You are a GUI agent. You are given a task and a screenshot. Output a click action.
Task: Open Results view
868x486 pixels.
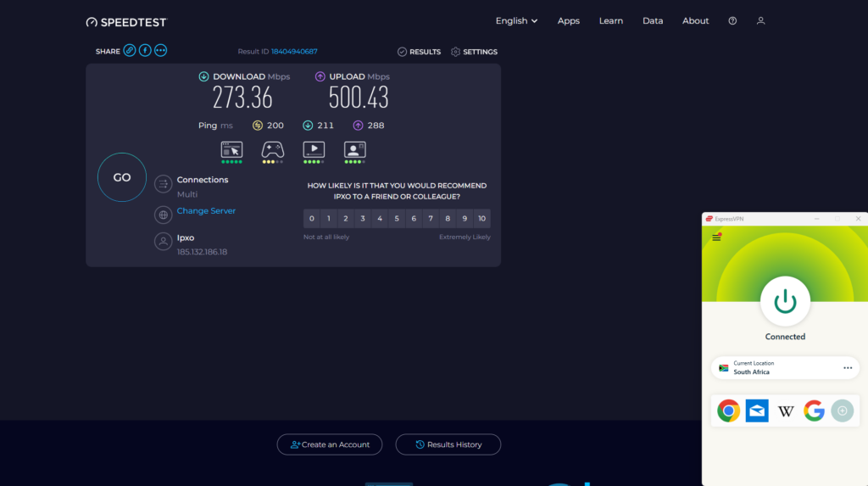[x=419, y=52]
